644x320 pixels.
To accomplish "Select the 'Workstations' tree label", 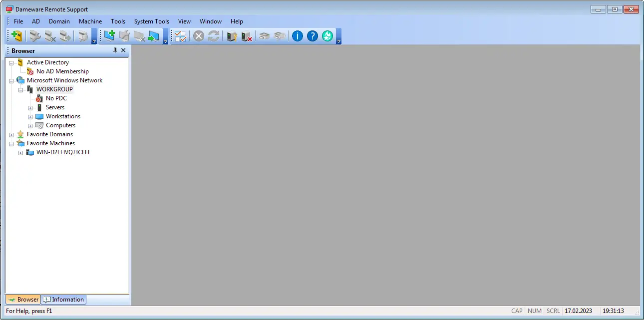I will coord(63,116).
